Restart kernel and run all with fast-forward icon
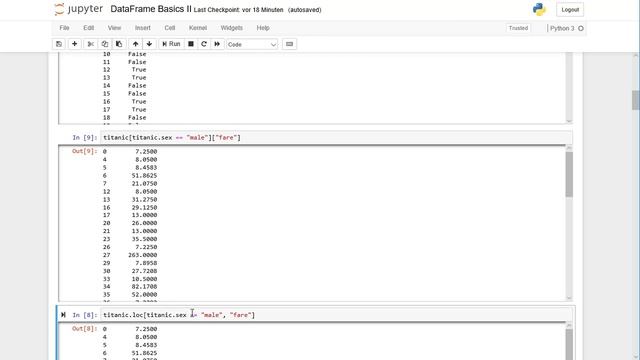Image resolution: width=640 pixels, height=360 pixels. (217, 44)
